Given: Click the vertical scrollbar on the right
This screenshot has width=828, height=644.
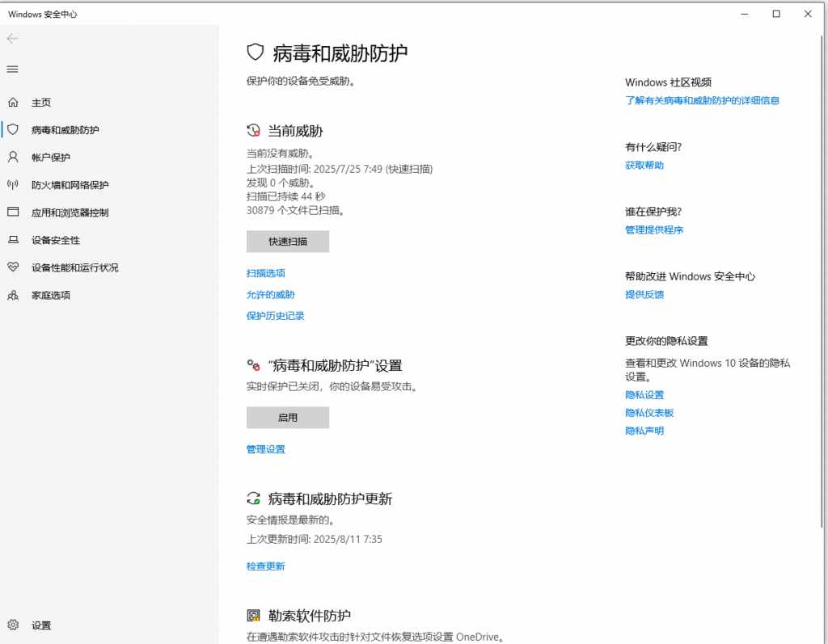Looking at the screenshot, I should [x=822, y=280].
